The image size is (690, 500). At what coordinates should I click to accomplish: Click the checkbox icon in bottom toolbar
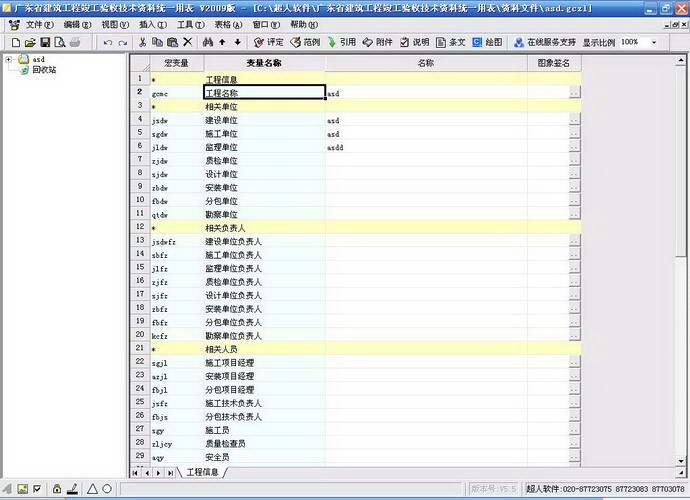click(x=37, y=489)
